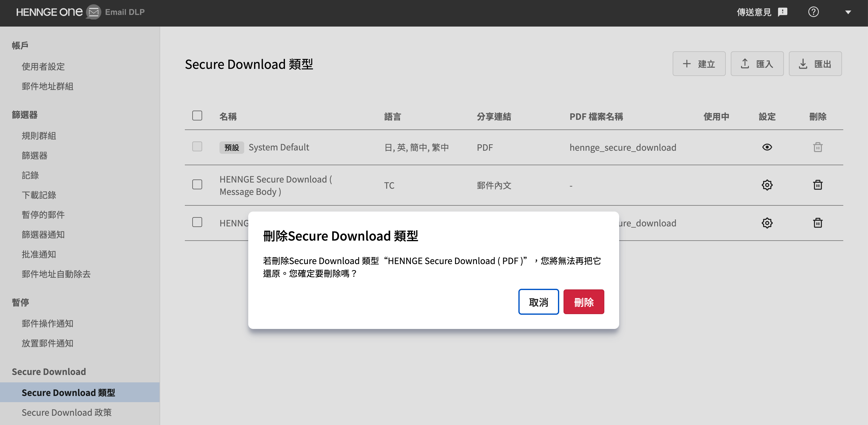Click the disabled trash icon for System Default
This screenshot has width=868, height=425.
click(x=817, y=147)
